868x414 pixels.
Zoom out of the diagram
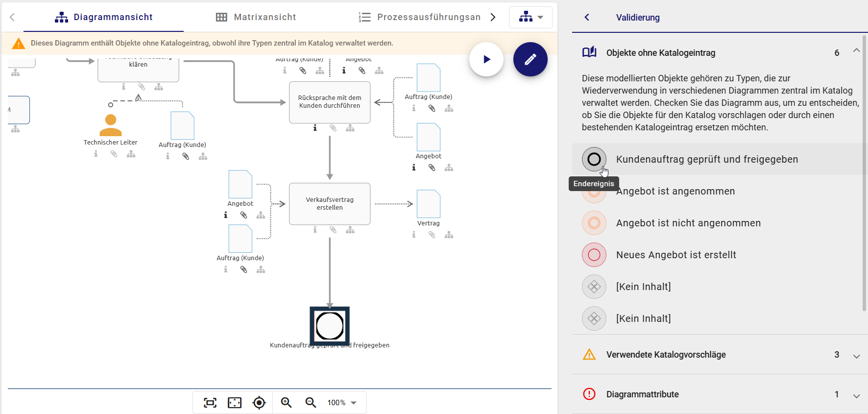311,403
